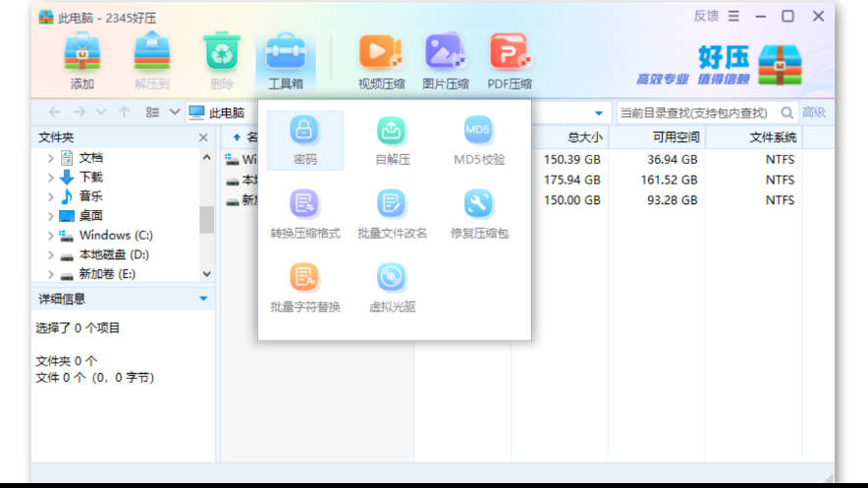Expand the 下载 tree node
Image resolution: width=868 pixels, height=488 pixels.
click(50, 178)
